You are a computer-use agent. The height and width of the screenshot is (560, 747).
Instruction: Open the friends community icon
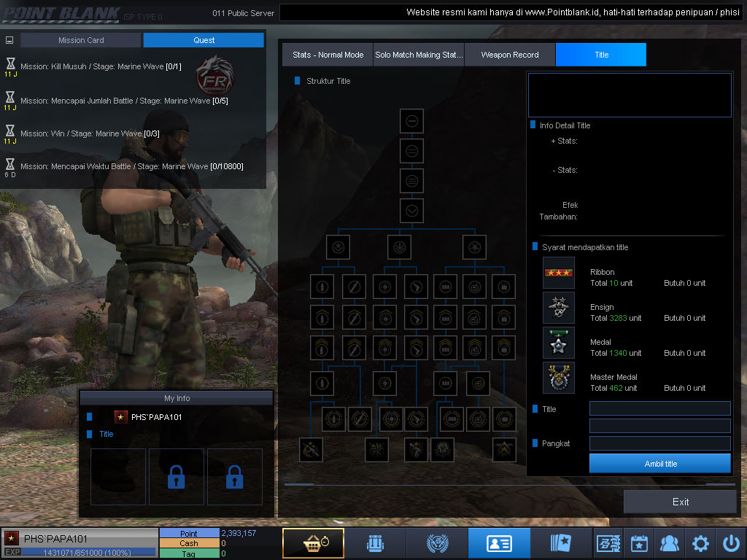[670, 543]
